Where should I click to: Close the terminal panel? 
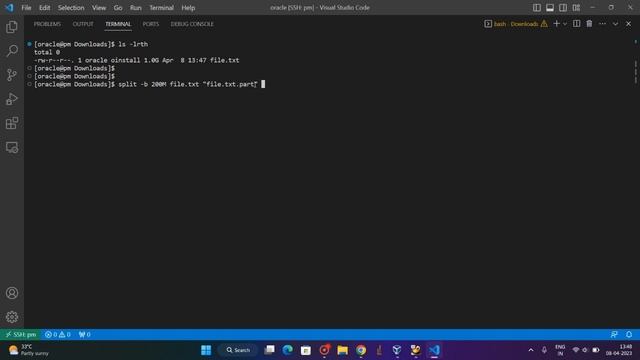(629, 24)
